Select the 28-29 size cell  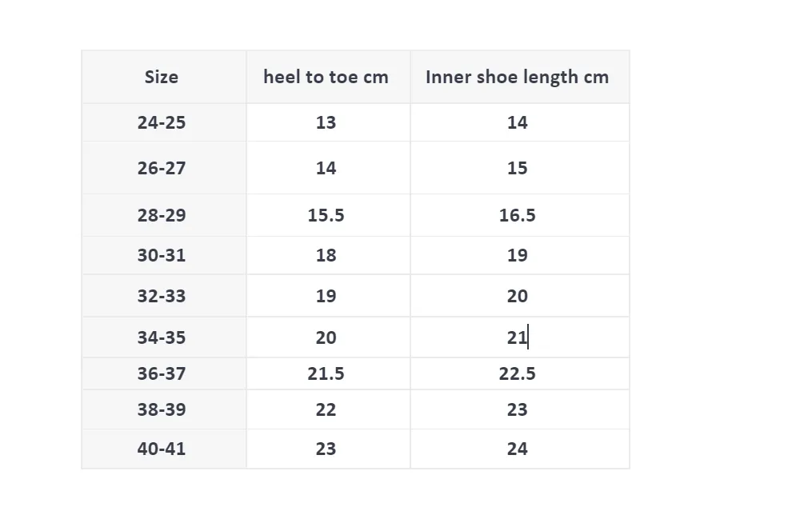[x=164, y=215]
